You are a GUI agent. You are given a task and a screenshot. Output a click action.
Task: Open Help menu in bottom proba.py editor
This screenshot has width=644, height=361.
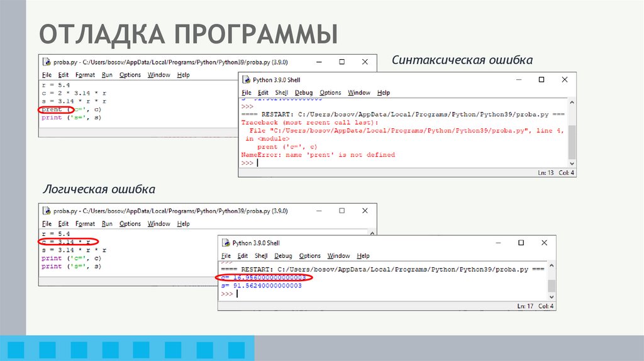point(183,224)
